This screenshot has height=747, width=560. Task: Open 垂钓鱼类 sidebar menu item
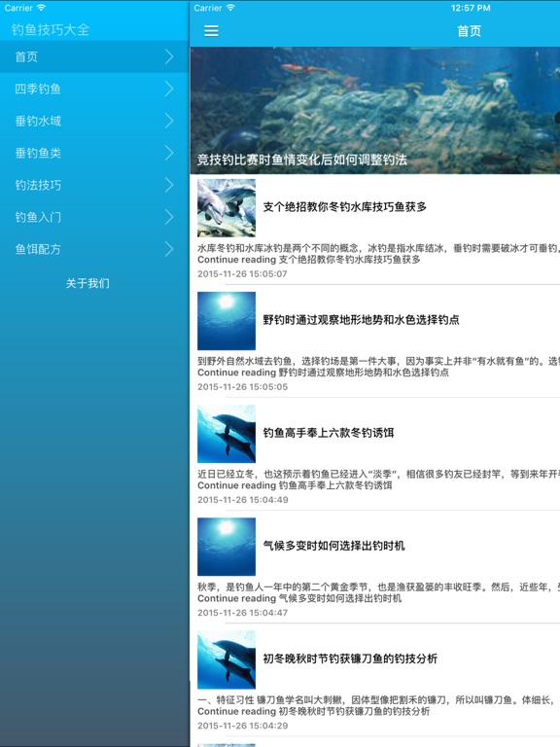click(94, 153)
